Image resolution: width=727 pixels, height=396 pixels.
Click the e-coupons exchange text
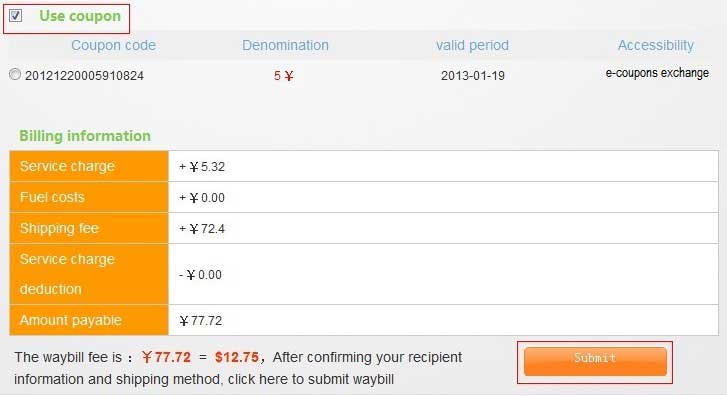pyautogui.click(x=657, y=73)
